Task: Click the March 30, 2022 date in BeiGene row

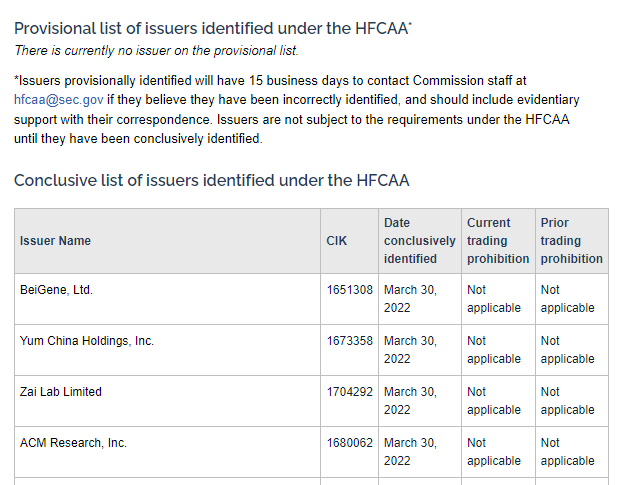Action: [410, 299]
